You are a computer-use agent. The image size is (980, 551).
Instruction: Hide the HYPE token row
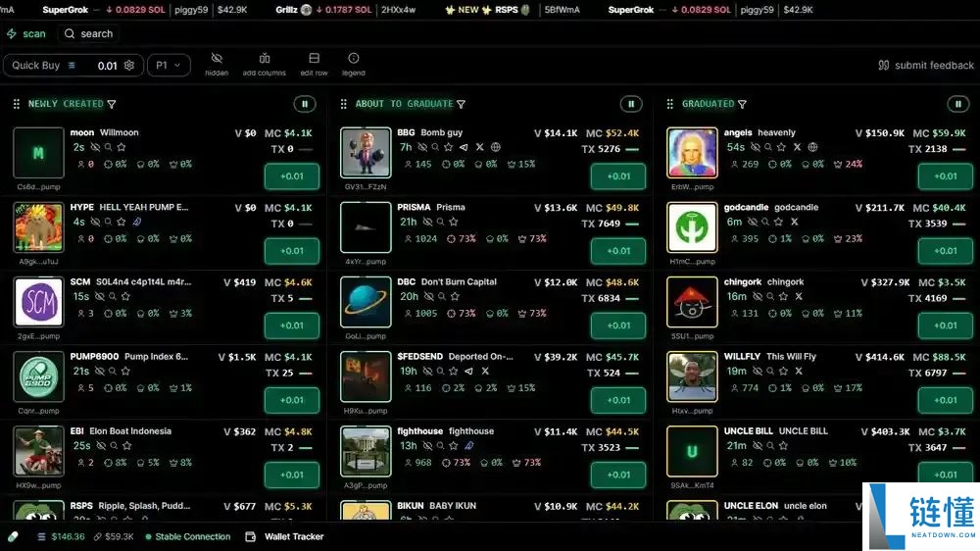click(95, 222)
